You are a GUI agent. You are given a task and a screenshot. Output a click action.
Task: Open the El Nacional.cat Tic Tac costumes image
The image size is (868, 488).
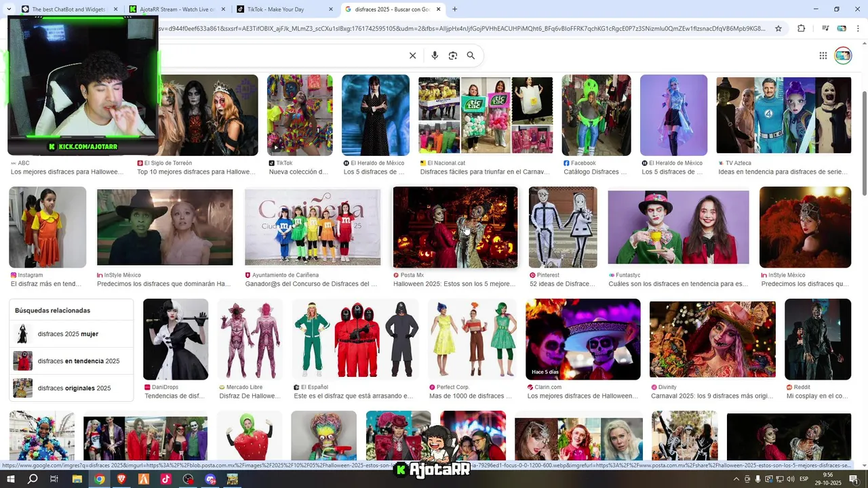coord(486,115)
